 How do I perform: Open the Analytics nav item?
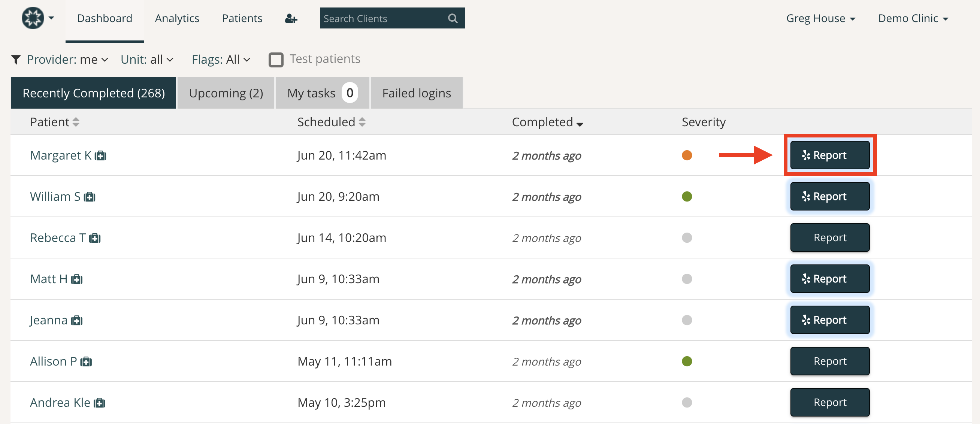coord(177,18)
